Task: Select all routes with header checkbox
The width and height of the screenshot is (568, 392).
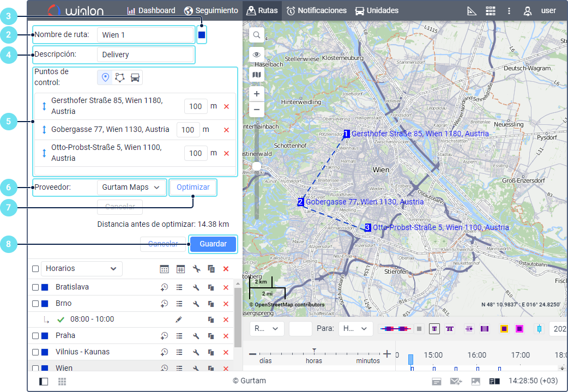Action: point(35,269)
